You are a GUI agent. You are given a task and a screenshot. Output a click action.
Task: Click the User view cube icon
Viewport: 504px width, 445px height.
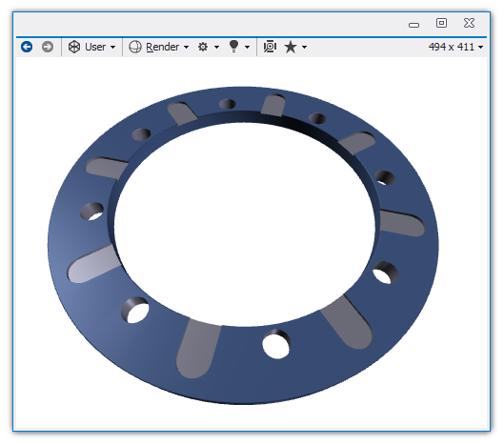(74, 47)
